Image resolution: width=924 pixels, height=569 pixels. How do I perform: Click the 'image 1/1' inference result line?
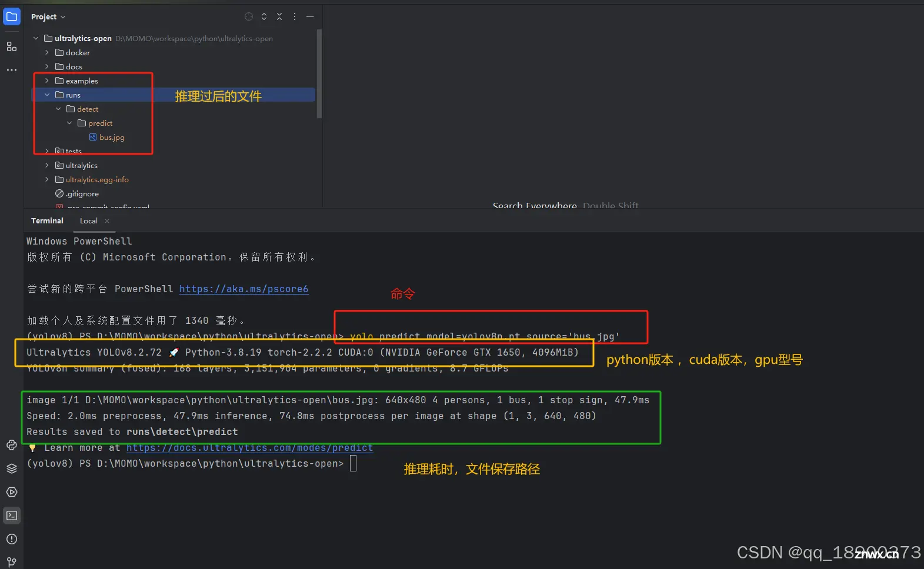338,400
